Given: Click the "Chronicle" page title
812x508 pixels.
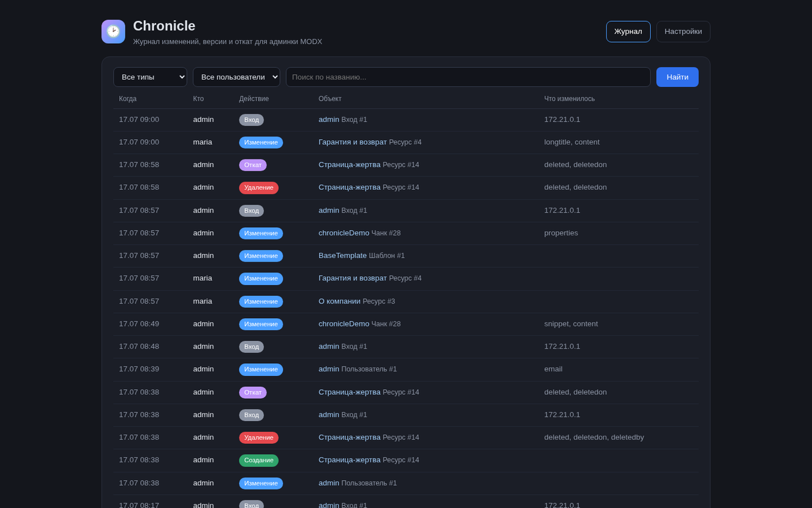Looking at the screenshot, I should pos(164,26).
